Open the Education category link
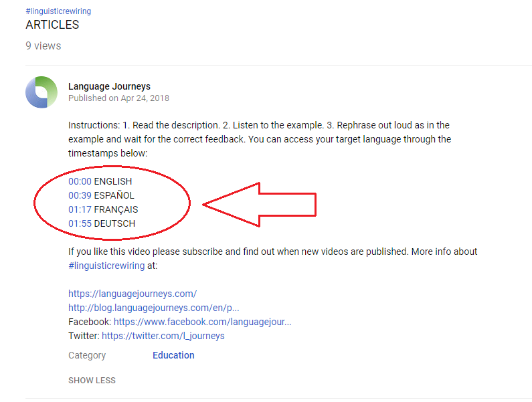This screenshot has width=532, height=402. (x=173, y=355)
